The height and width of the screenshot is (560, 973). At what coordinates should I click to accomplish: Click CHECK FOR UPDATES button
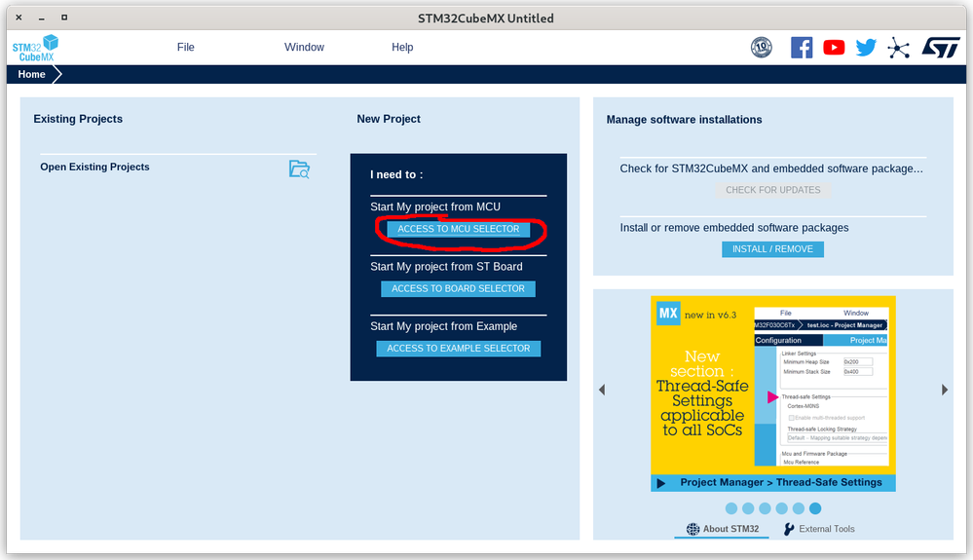(773, 190)
